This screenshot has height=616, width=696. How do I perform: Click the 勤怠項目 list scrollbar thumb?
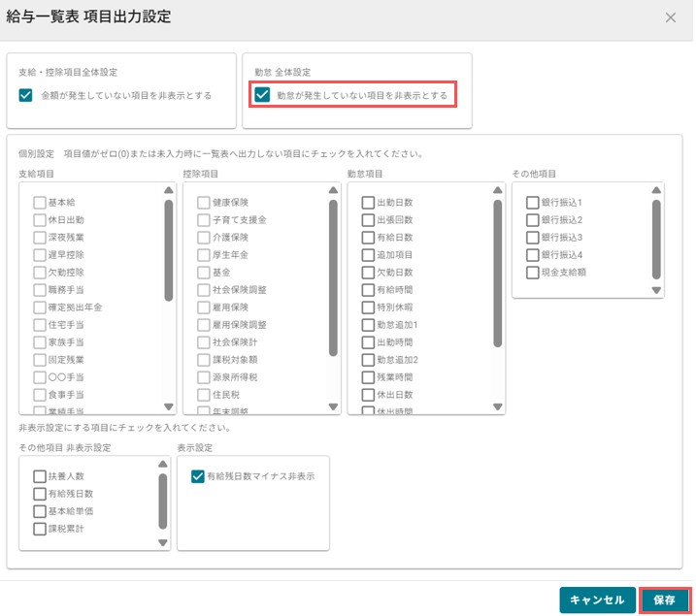[498, 274]
